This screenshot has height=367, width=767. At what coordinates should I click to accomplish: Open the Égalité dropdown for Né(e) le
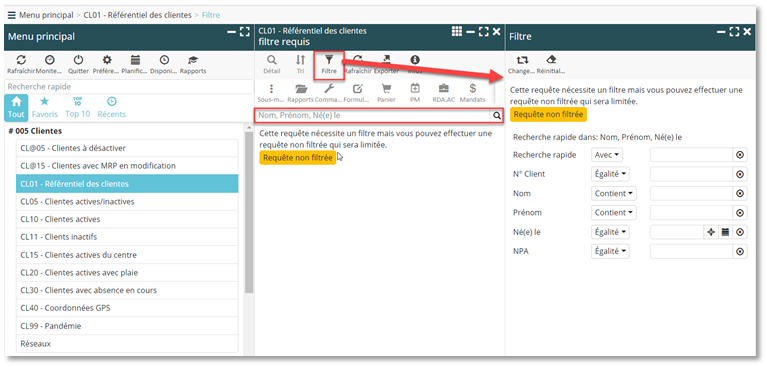pyautogui.click(x=610, y=232)
